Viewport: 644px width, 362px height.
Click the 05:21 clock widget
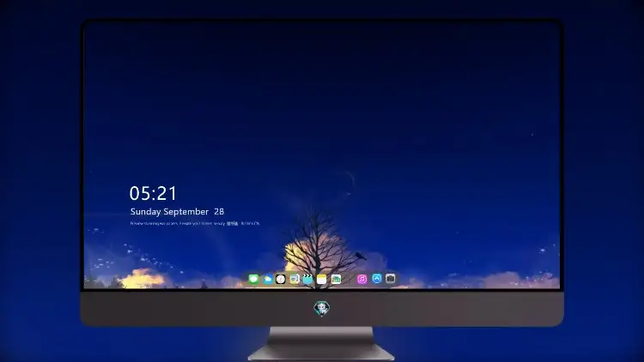click(153, 193)
